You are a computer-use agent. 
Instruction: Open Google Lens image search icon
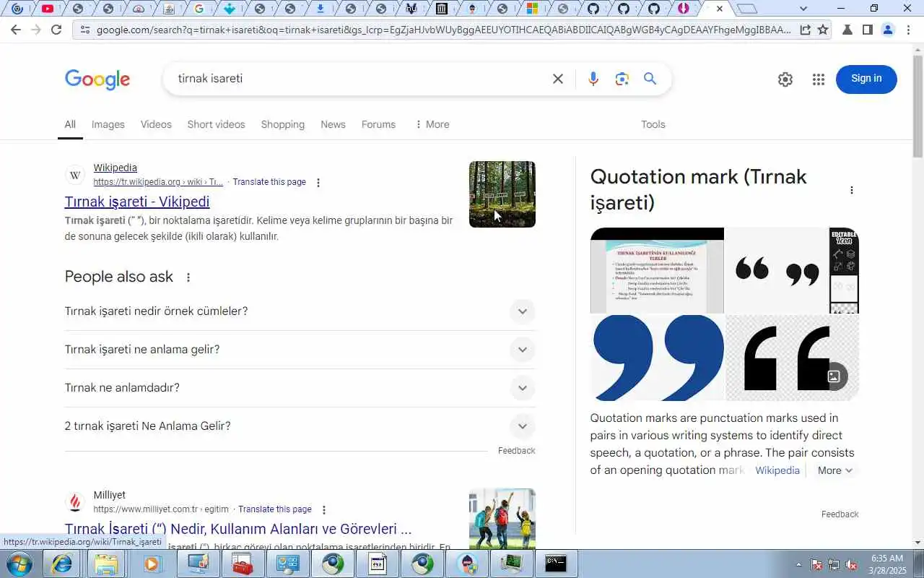(622, 79)
